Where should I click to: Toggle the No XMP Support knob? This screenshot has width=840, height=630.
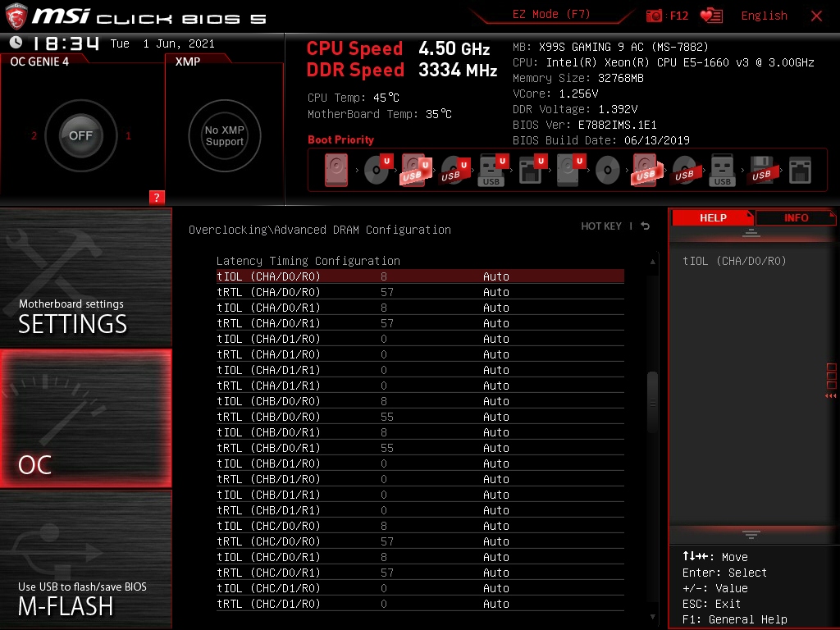[225, 135]
